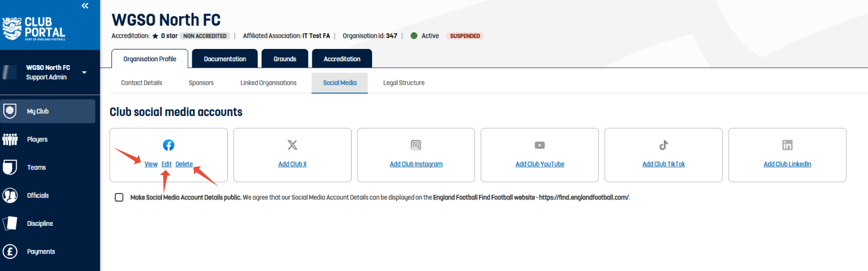Click the Payments pound icon
868x271 pixels.
coord(10,251)
